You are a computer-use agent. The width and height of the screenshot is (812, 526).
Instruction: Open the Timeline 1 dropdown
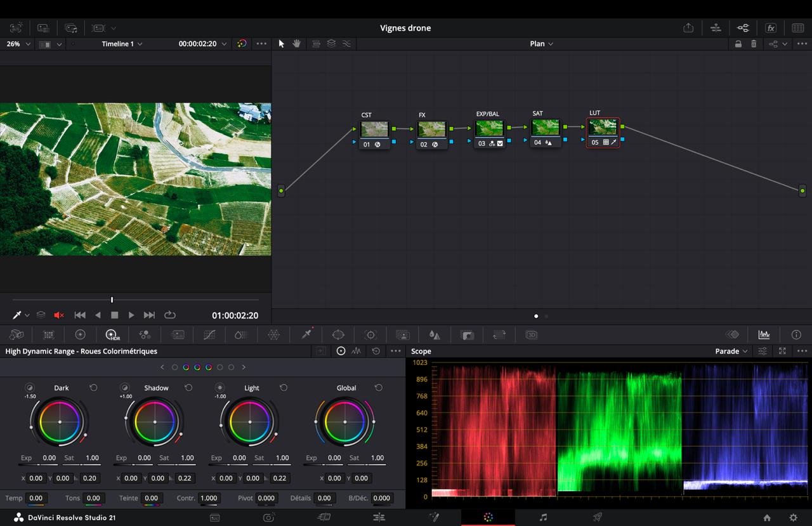point(122,44)
